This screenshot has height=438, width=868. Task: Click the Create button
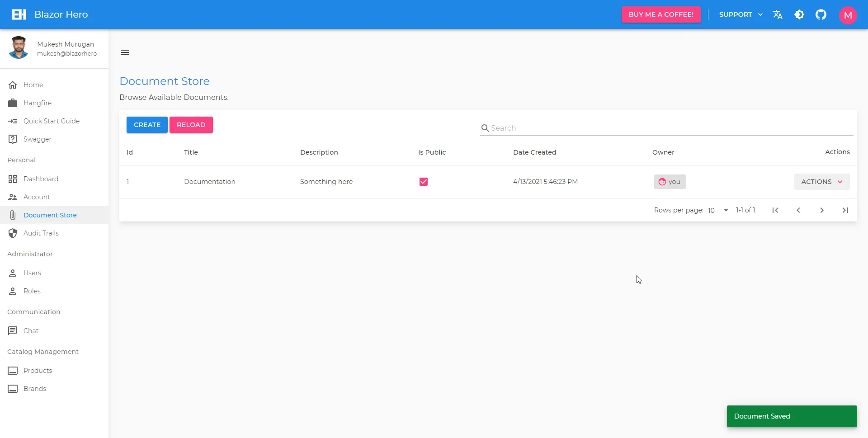(x=146, y=124)
